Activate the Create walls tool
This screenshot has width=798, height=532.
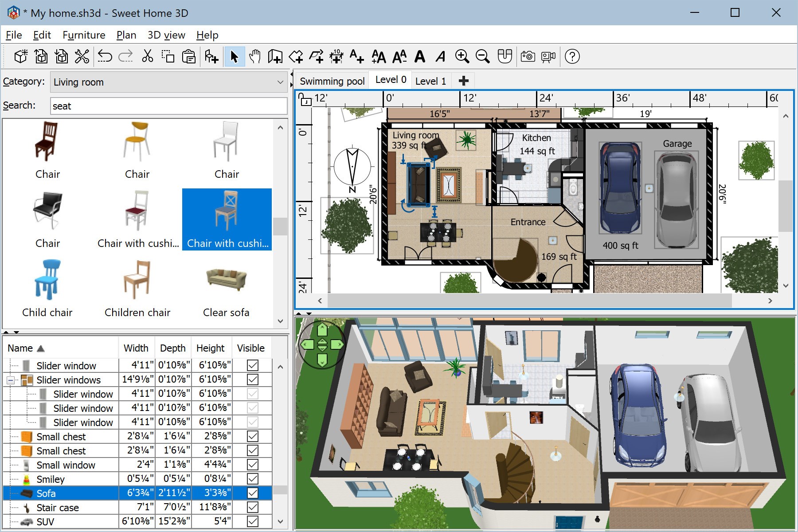tap(275, 56)
